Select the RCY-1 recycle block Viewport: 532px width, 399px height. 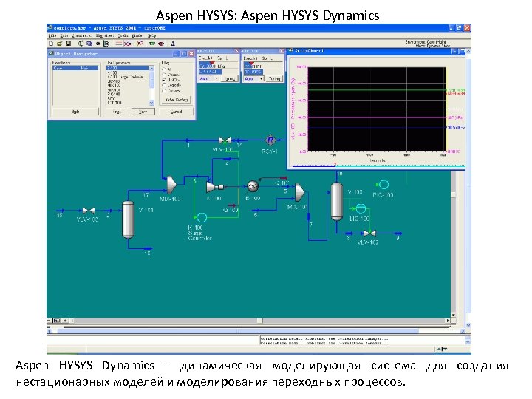270,140
